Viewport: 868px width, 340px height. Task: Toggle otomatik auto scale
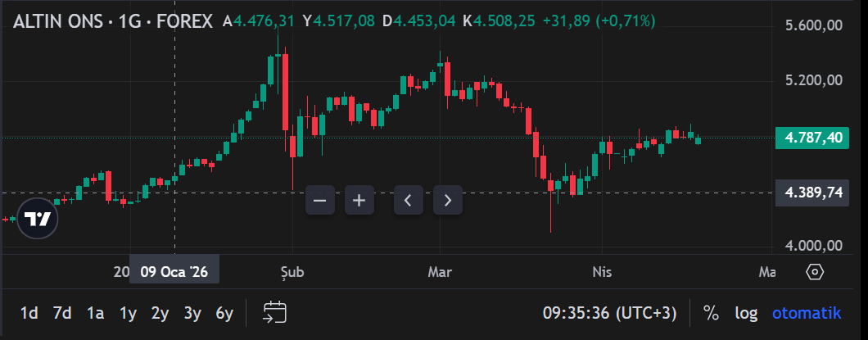point(807,313)
